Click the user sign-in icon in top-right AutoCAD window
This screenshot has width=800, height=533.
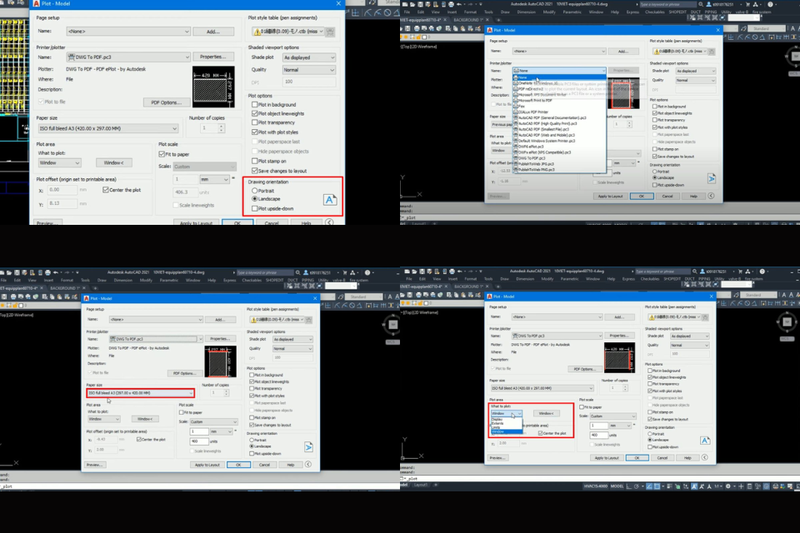coord(709,4)
